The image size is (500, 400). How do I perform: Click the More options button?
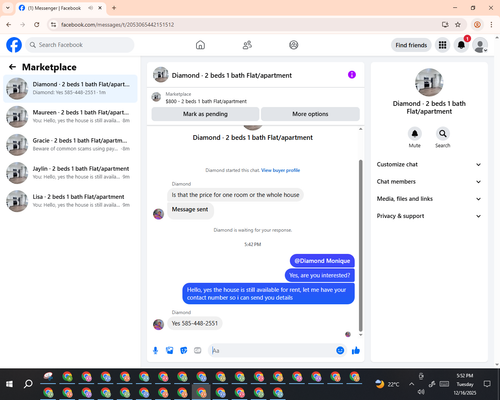click(x=310, y=114)
